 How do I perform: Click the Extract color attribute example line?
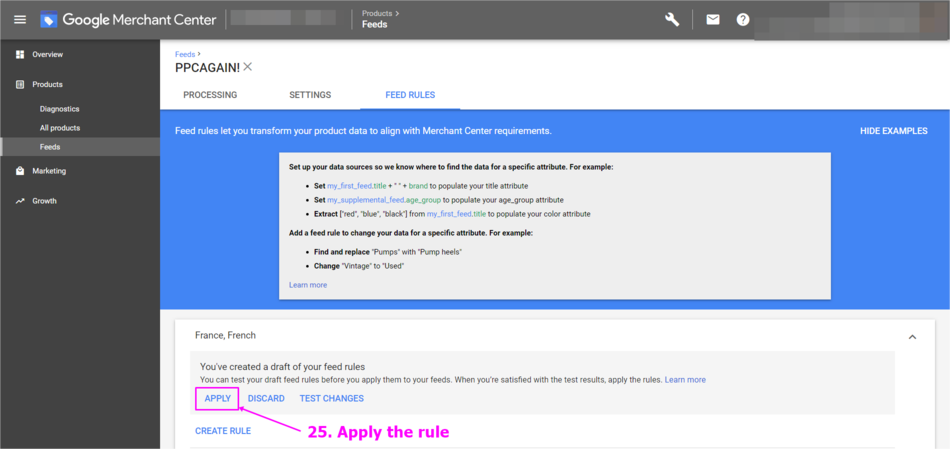[x=452, y=214]
